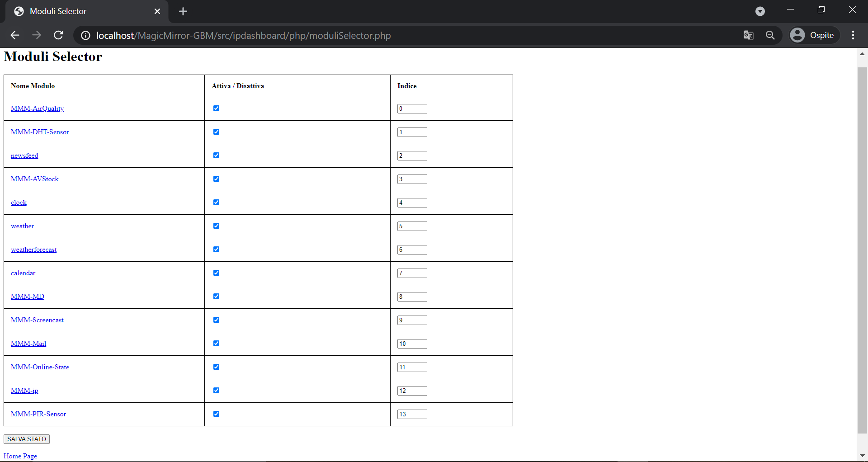Focus the MMM-Online-State index field
This screenshot has width=868, height=462.
tap(412, 367)
